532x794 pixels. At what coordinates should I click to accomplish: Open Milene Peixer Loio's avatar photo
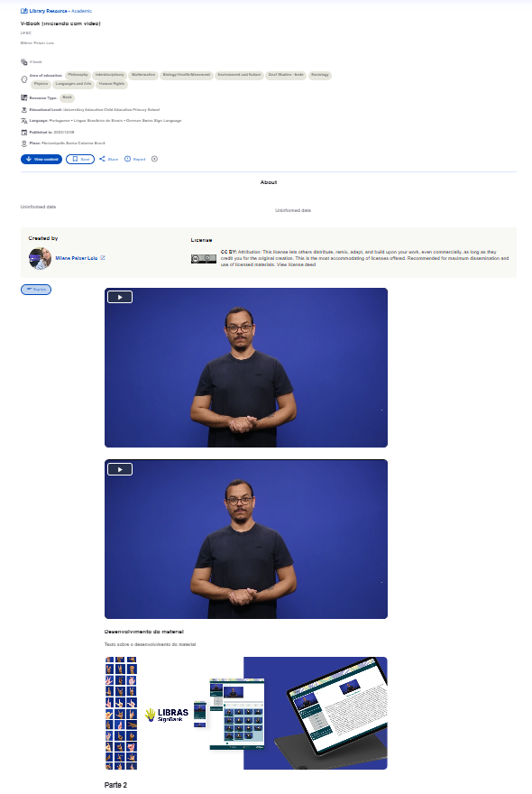click(x=40, y=258)
